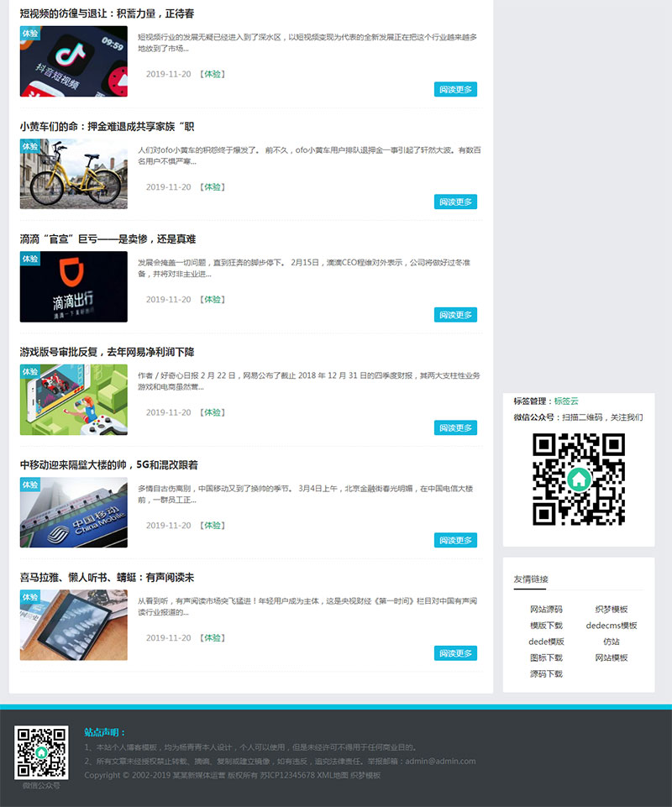The height and width of the screenshot is (807, 672).
Task: Open the yellow ofo bicycle thumbnail
Action: click(x=74, y=174)
